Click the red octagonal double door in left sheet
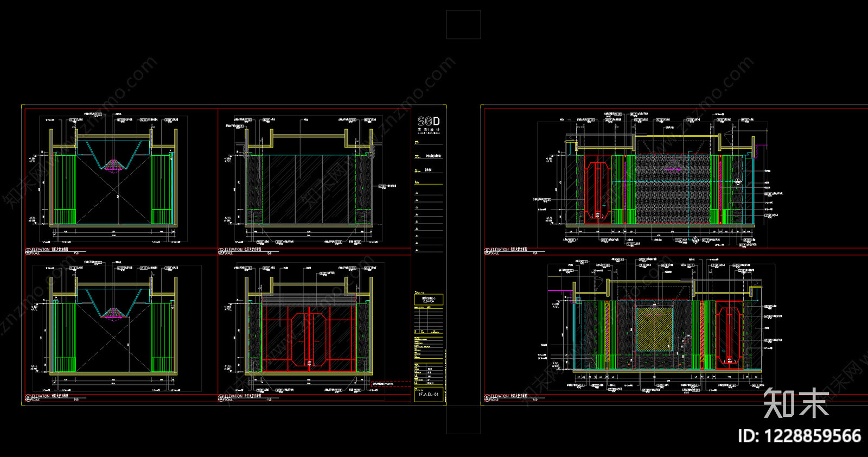 click(309, 339)
